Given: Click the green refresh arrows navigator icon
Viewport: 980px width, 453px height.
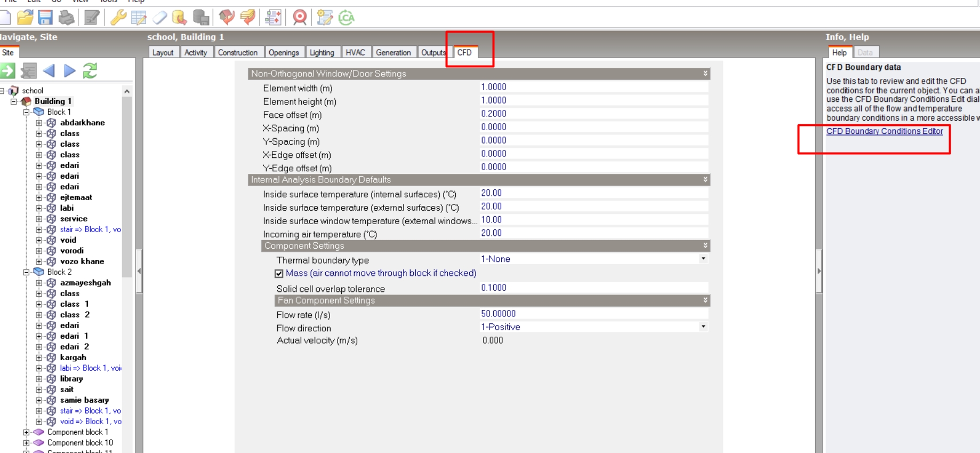Looking at the screenshot, I should (x=90, y=70).
